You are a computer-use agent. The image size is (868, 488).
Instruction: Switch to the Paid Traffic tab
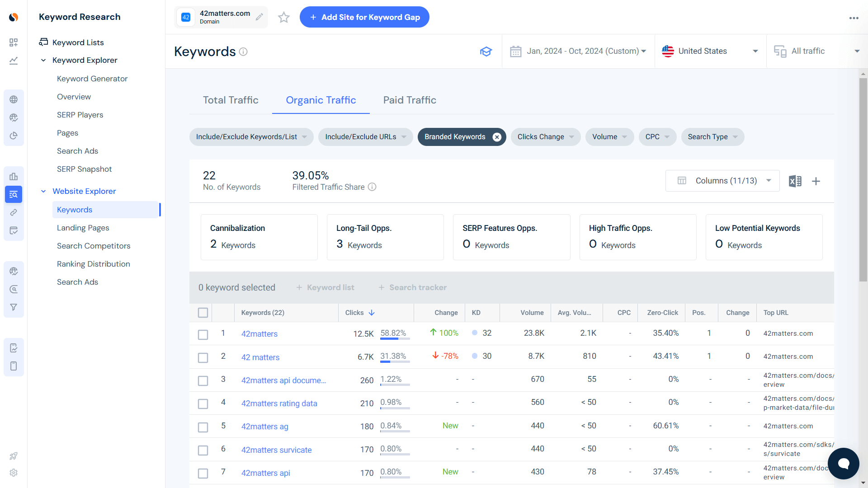click(409, 100)
